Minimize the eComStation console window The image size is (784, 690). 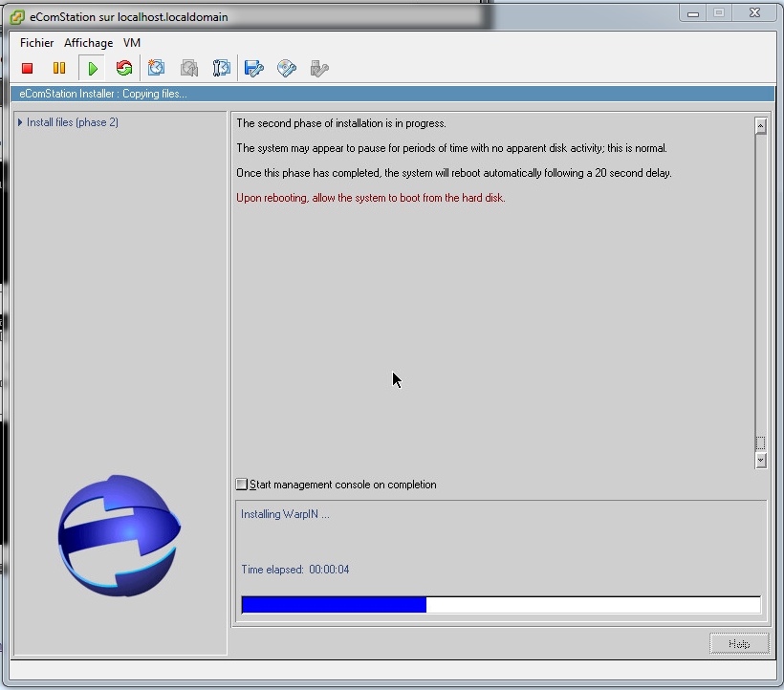point(692,12)
